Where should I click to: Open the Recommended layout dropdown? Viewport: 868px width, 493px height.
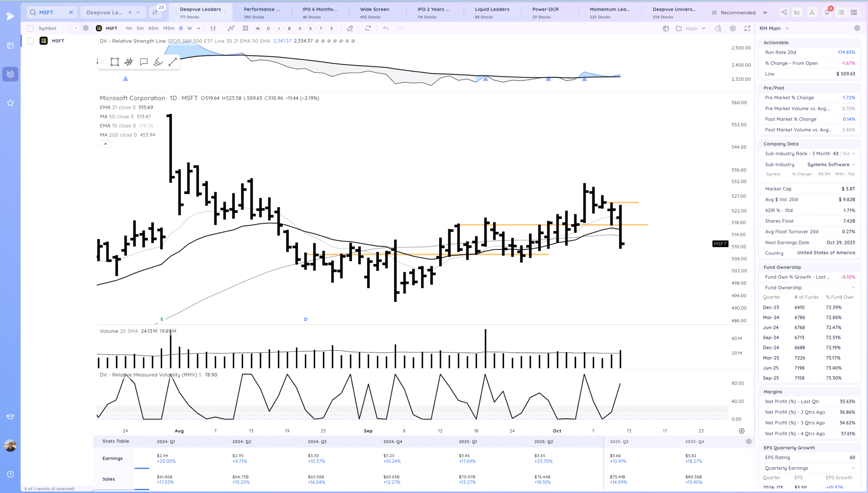click(x=739, y=13)
